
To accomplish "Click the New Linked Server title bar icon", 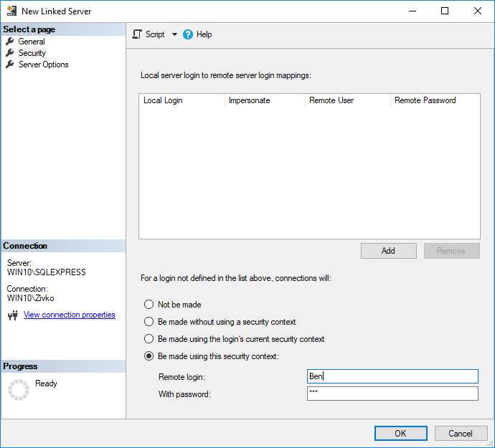I will point(11,11).
